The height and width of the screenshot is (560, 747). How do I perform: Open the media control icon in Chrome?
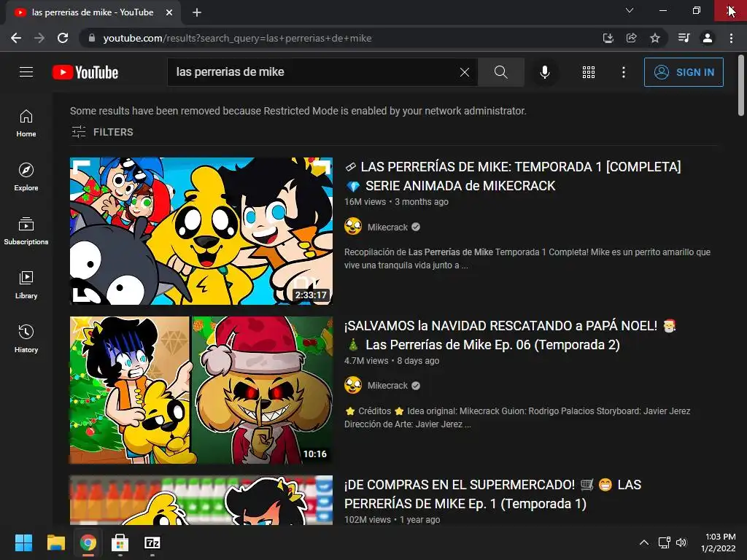point(684,38)
